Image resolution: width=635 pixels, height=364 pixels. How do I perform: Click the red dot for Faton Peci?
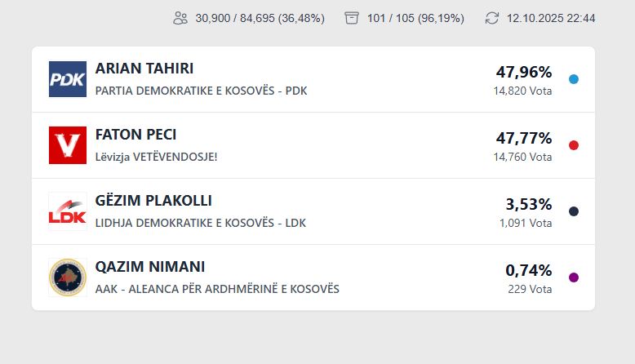(574, 145)
